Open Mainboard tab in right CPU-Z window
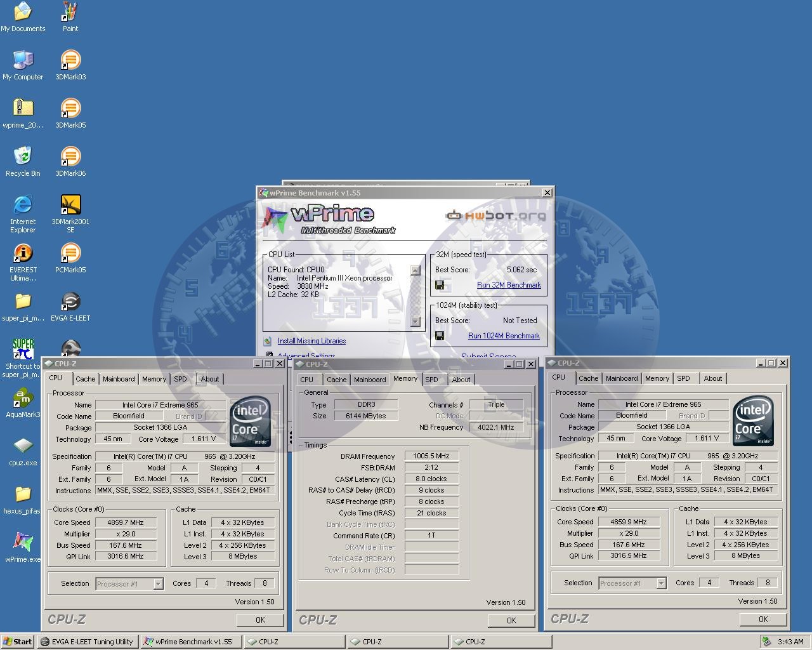The height and width of the screenshot is (650, 812). (x=622, y=378)
